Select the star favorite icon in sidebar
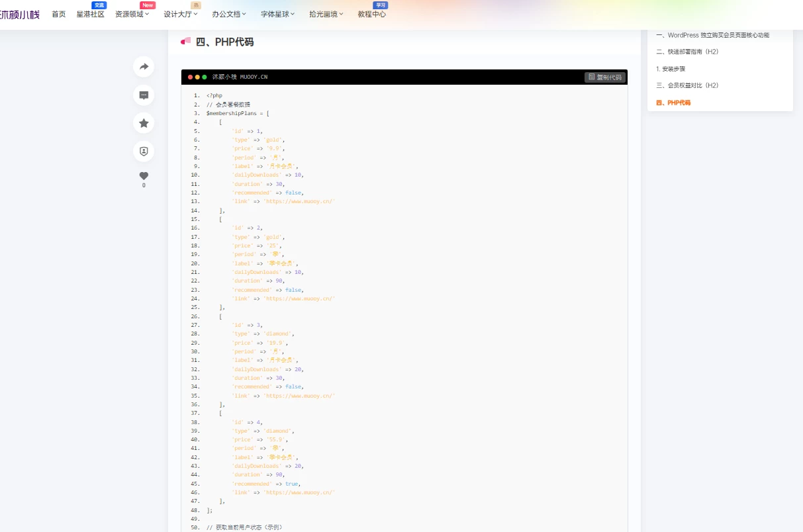Viewport: 803px width, 532px height. [x=144, y=123]
